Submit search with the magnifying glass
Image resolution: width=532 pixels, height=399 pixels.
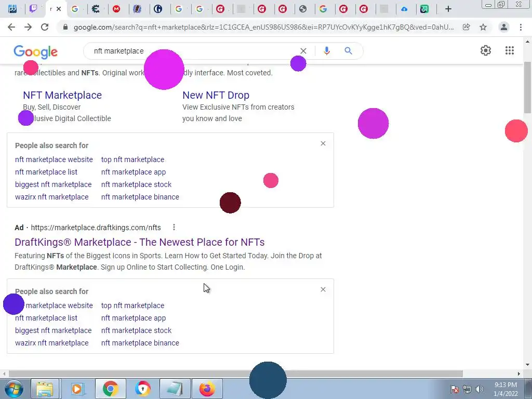pos(348,51)
